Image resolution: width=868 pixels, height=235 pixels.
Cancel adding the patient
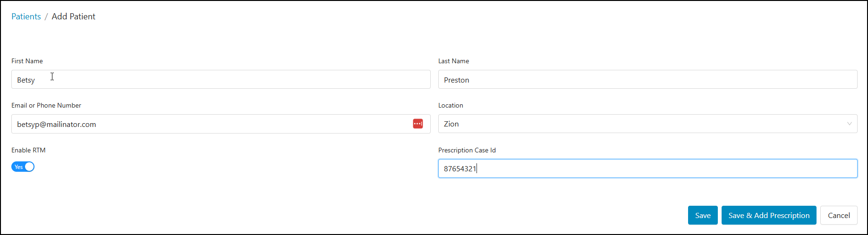click(x=838, y=215)
